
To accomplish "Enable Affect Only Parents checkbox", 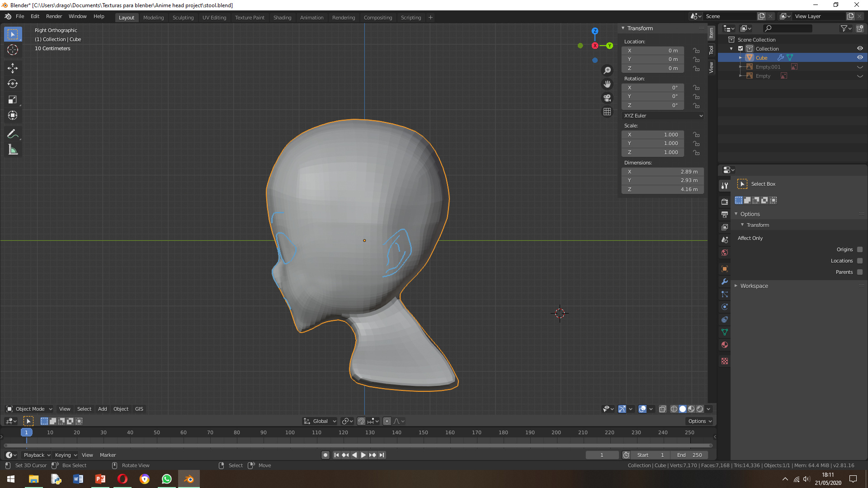I will (x=860, y=272).
